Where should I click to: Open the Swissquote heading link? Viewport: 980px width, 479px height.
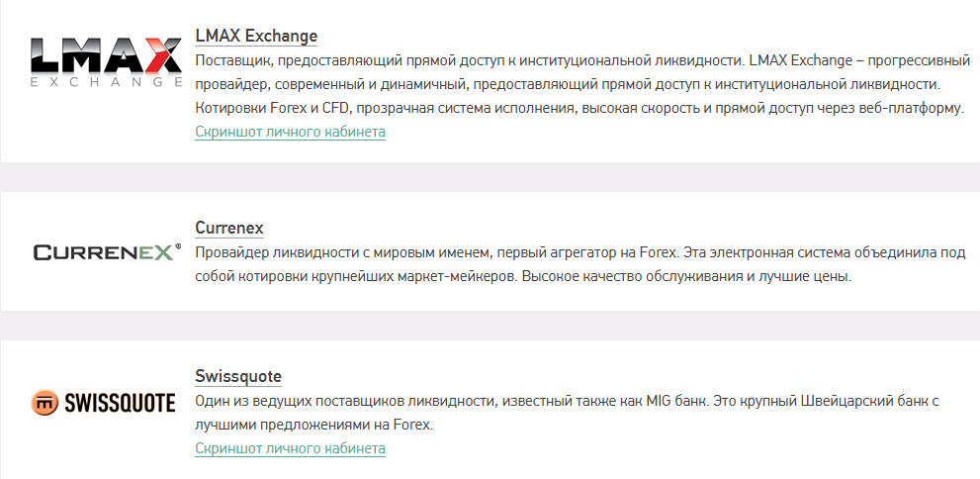click(x=238, y=376)
